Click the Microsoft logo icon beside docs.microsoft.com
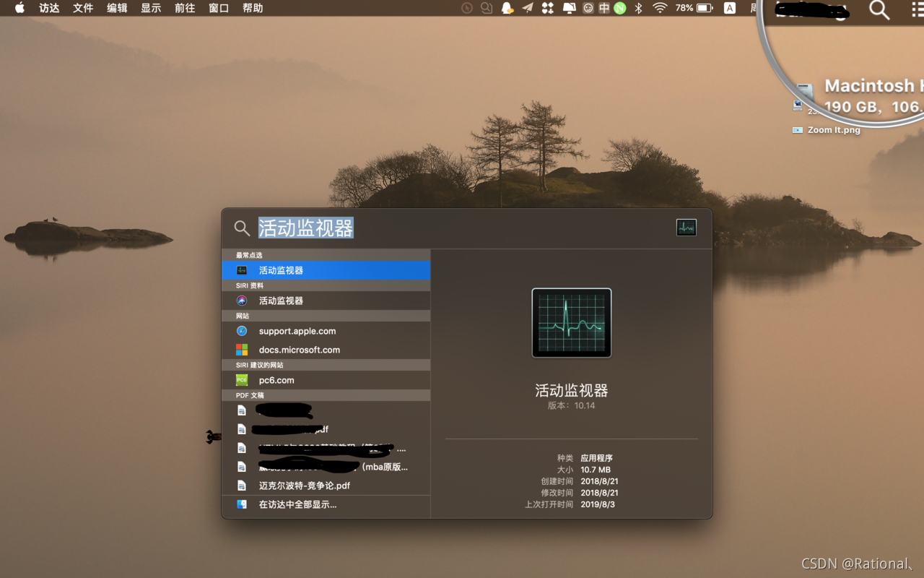924x578 pixels. [242, 350]
